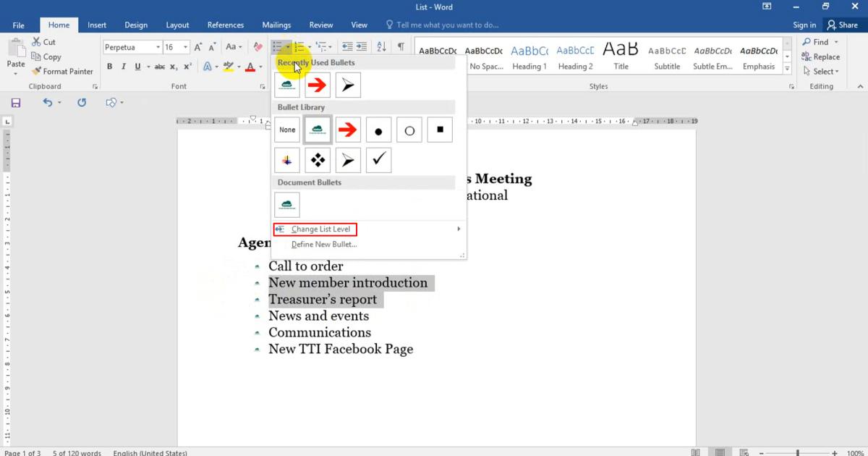Click the font color red A button
This screenshot has width=868, height=456.
(250, 67)
